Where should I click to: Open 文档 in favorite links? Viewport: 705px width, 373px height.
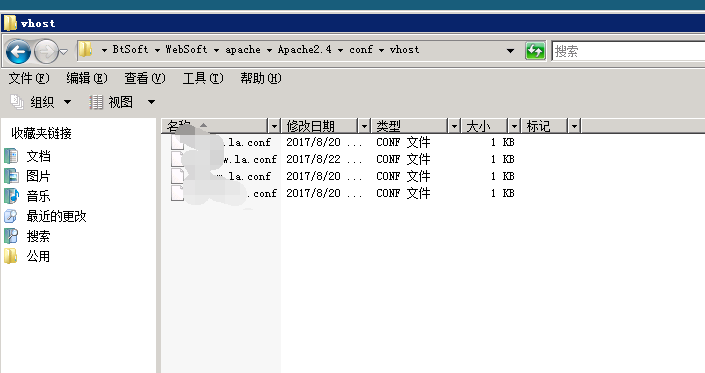pos(38,156)
